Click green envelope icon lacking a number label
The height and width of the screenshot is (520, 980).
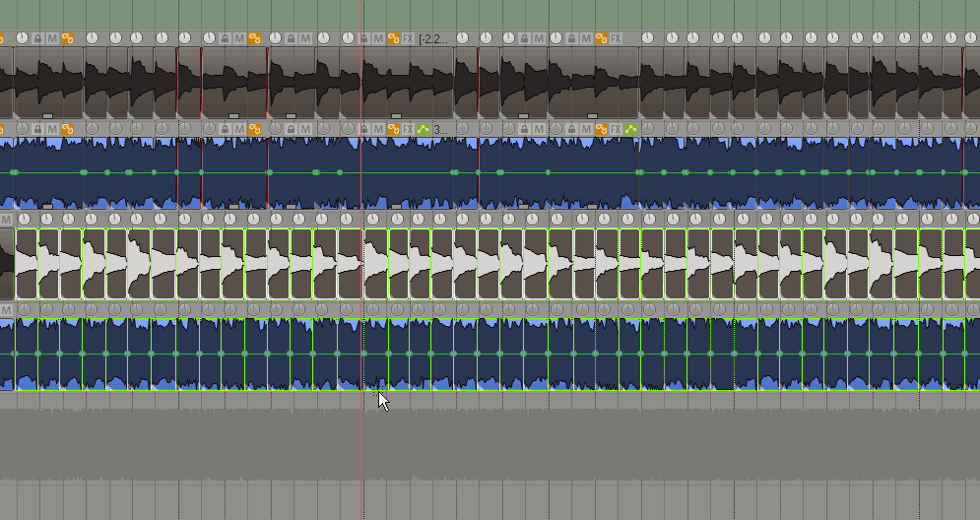[x=630, y=129]
